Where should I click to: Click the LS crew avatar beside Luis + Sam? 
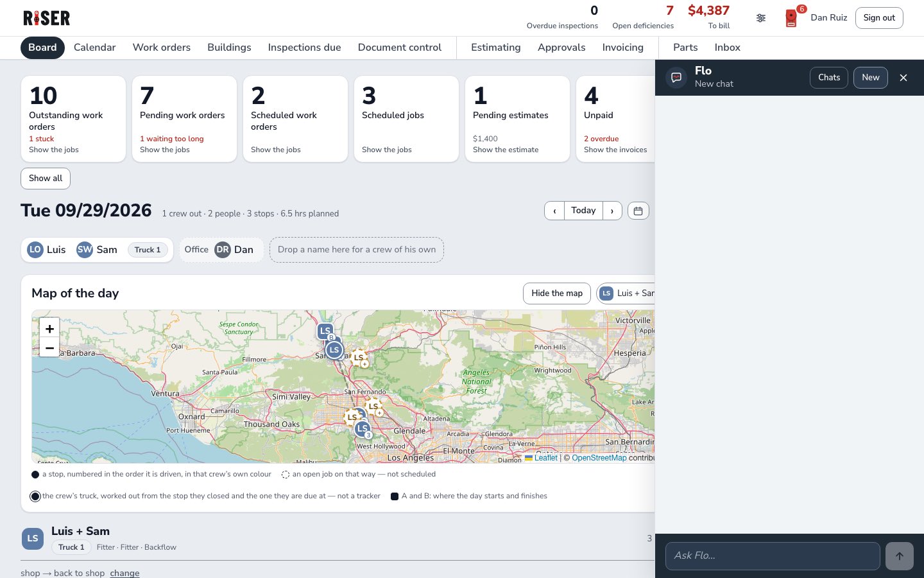[33, 539]
